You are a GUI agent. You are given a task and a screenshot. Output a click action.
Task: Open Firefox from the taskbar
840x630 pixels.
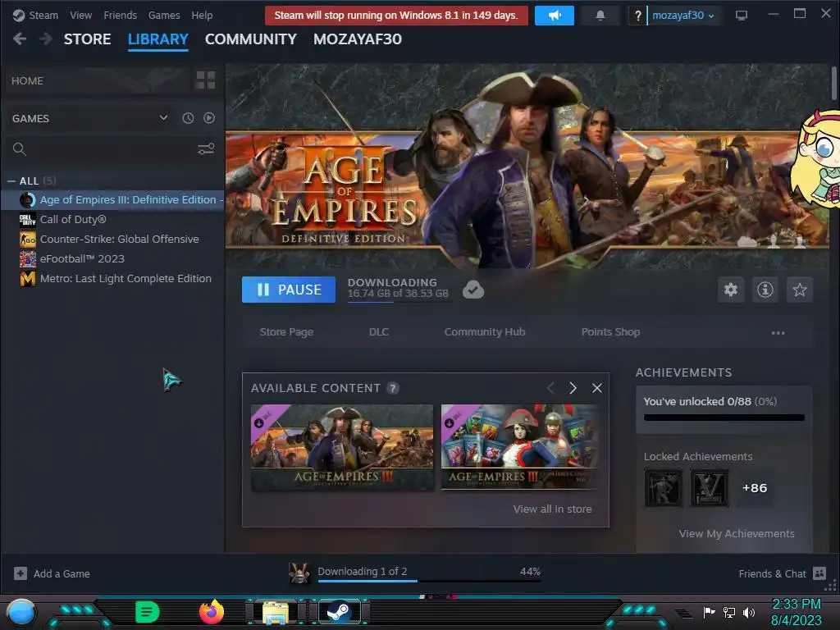(x=211, y=611)
